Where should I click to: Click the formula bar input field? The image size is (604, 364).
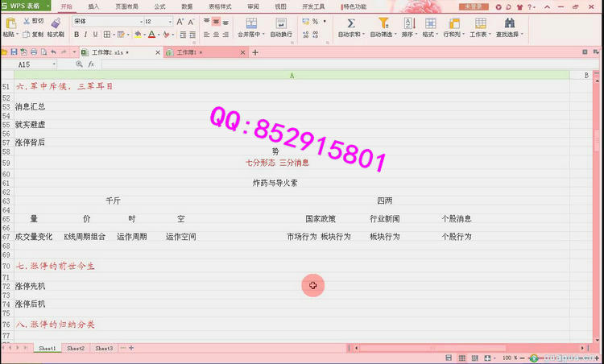click(x=322, y=64)
